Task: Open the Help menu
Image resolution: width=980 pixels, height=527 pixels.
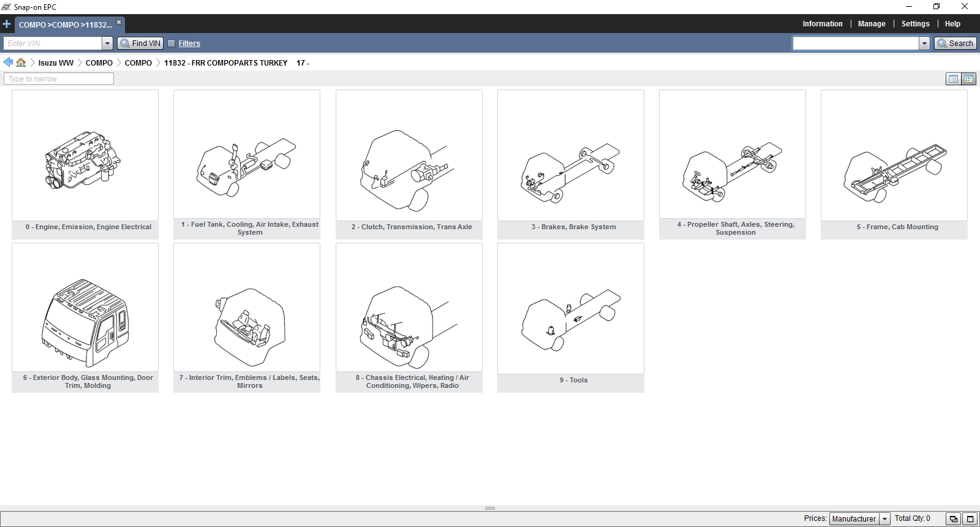Action: click(952, 24)
